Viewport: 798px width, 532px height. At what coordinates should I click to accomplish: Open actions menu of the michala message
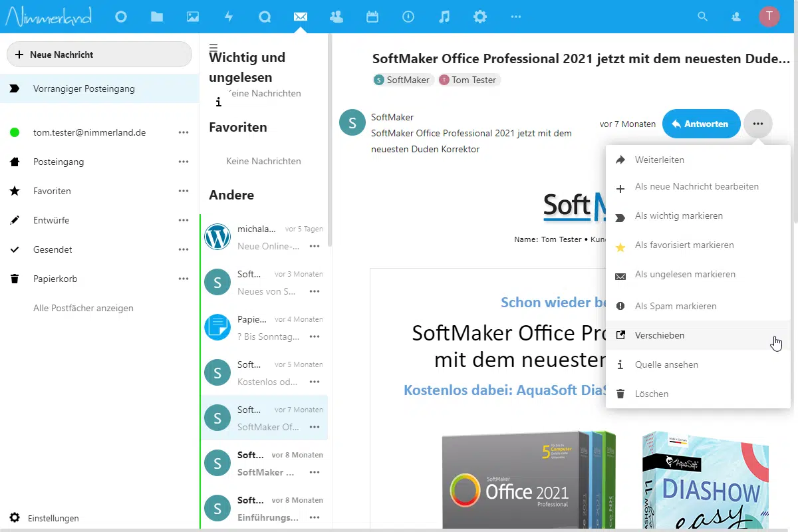[x=315, y=246]
